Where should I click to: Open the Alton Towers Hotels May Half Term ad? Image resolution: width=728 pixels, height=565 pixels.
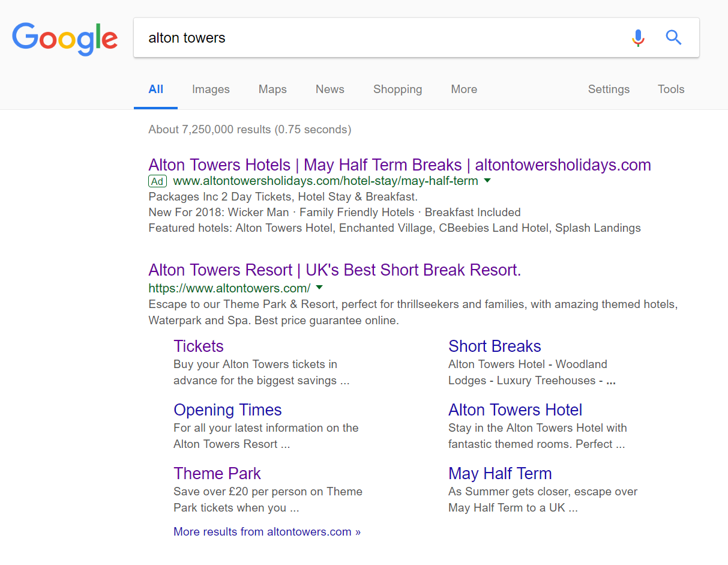pyautogui.click(x=400, y=165)
